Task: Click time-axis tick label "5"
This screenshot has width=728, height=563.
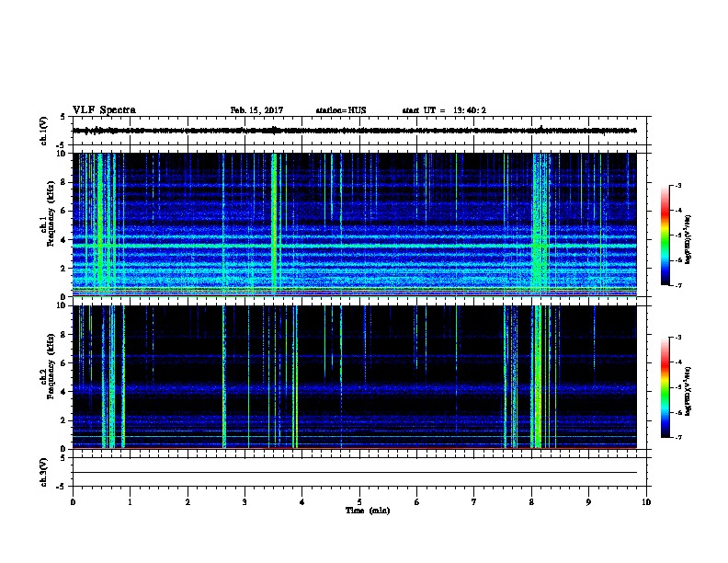Action: 359,502
